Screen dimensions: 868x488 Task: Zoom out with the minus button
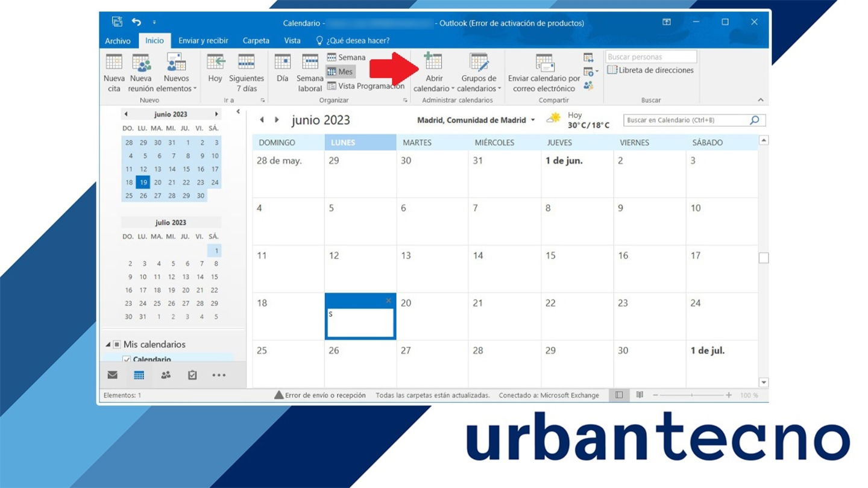point(656,395)
